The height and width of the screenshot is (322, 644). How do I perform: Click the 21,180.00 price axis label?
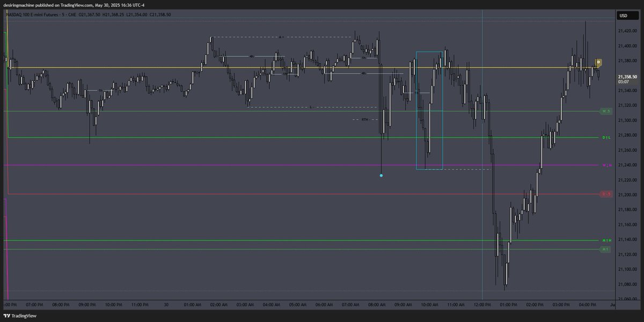coord(628,210)
